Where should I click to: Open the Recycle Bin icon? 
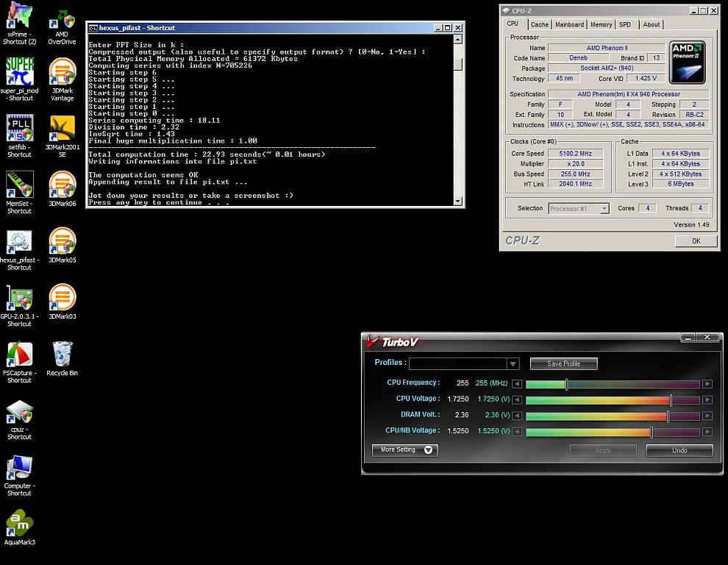pyautogui.click(x=63, y=358)
